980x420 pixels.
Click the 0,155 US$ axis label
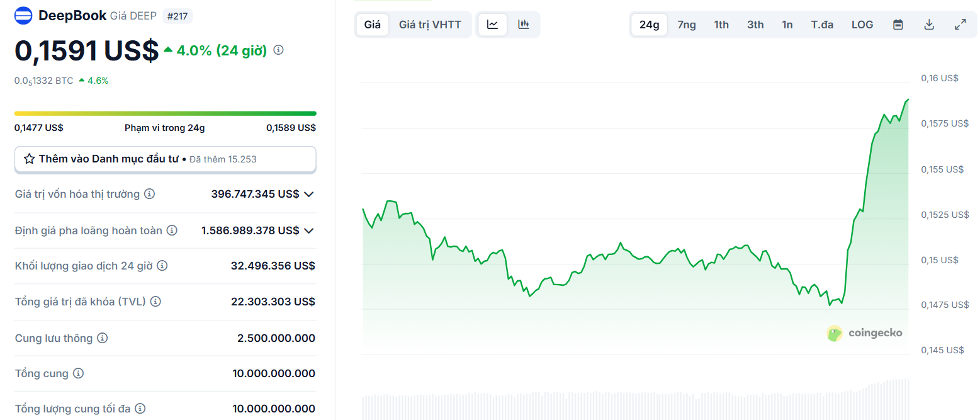(x=942, y=169)
